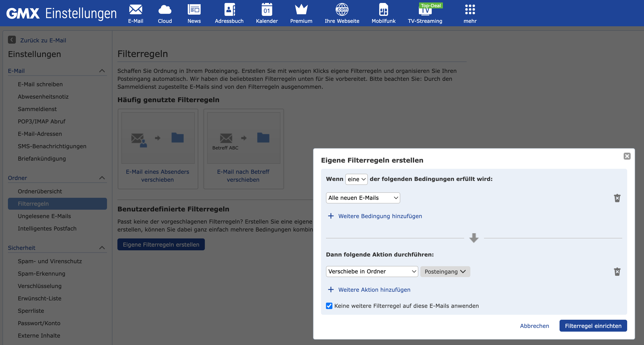Open Ordnerübersicht in the sidebar
The width and height of the screenshot is (644, 345).
[x=40, y=191]
